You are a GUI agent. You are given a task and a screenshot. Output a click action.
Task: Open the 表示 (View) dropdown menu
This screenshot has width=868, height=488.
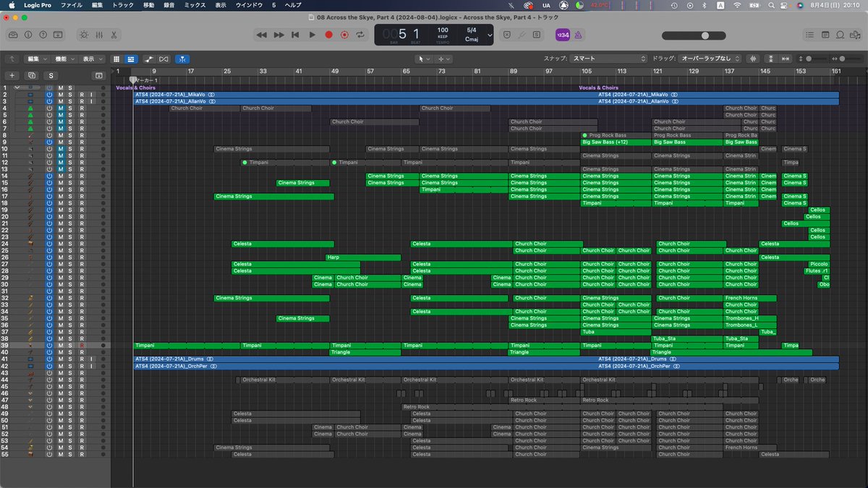pos(91,59)
